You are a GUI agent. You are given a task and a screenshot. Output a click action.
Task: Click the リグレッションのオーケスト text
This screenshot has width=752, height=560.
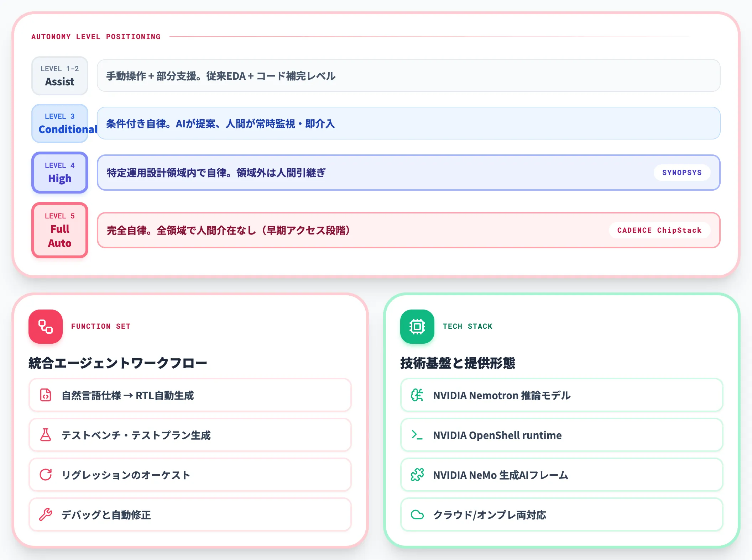[x=126, y=475]
